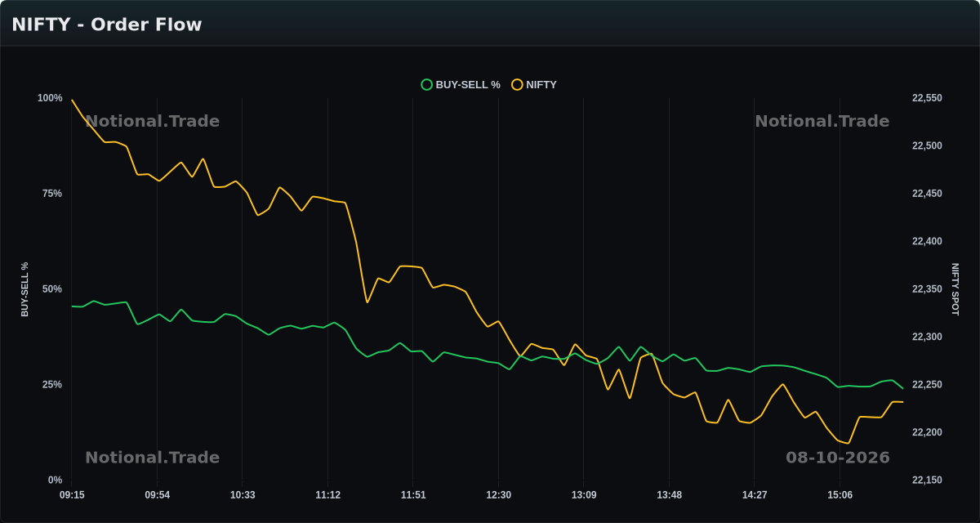Viewport: 980px width, 523px height.
Task: Click the green BUY-SELL % legend circle
Action: click(426, 84)
